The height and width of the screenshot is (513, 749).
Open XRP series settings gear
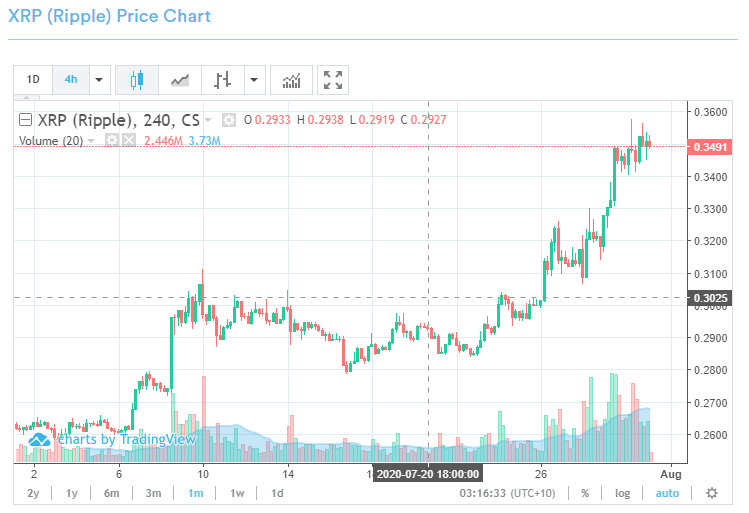229,120
